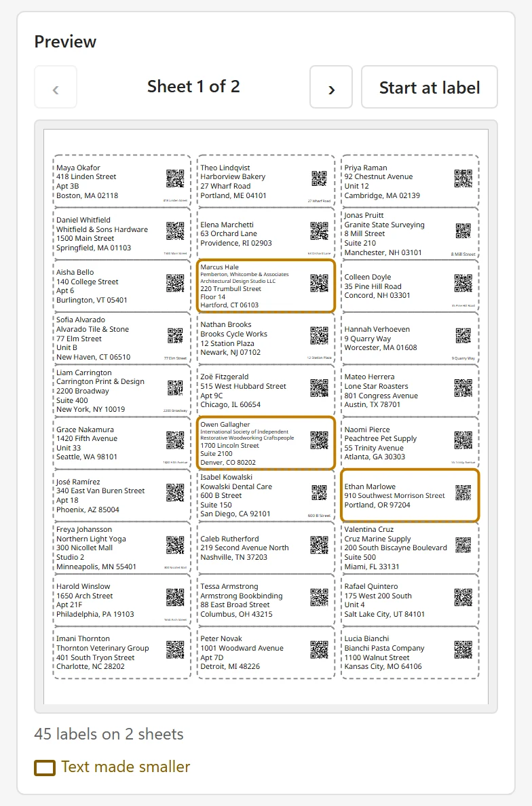
Task: Click 'Alvarado Tile & Stone' text
Action: [92, 329]
